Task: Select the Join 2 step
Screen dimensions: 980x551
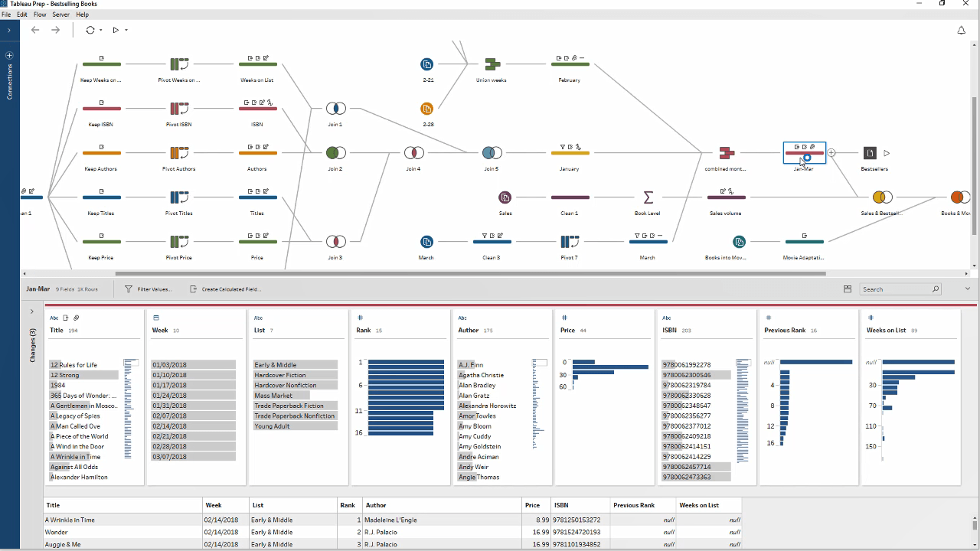Action: 335,153
